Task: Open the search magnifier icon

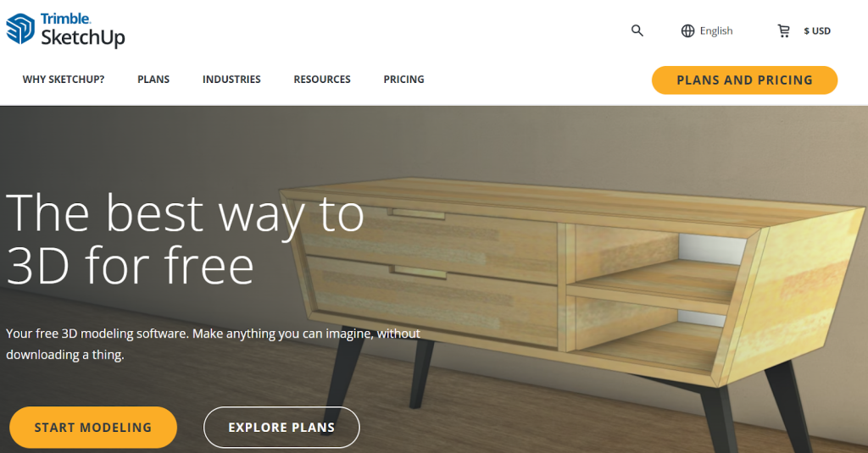Action: tap(637, 30)
